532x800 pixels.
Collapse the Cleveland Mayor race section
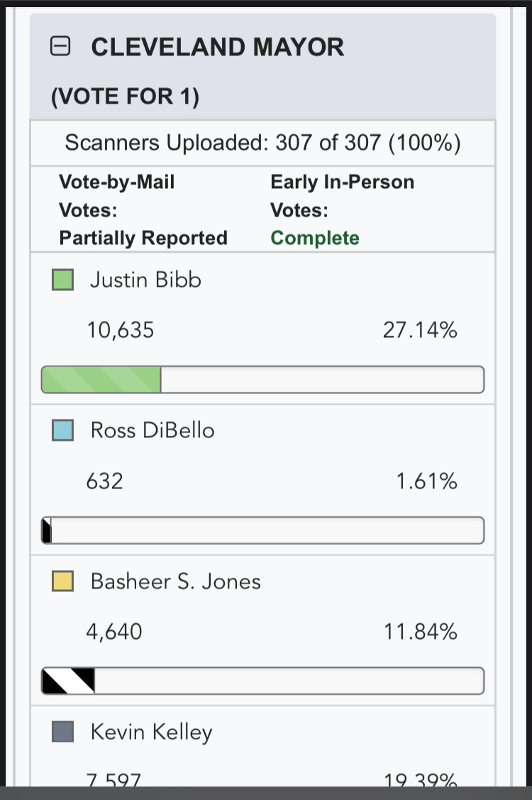coord(60,46)
